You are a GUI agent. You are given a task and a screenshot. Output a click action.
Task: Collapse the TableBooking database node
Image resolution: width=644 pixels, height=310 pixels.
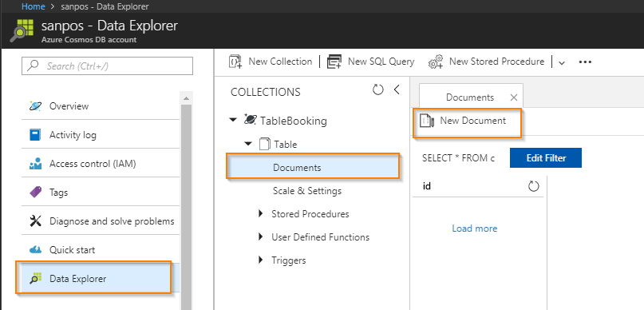(233, 120)
